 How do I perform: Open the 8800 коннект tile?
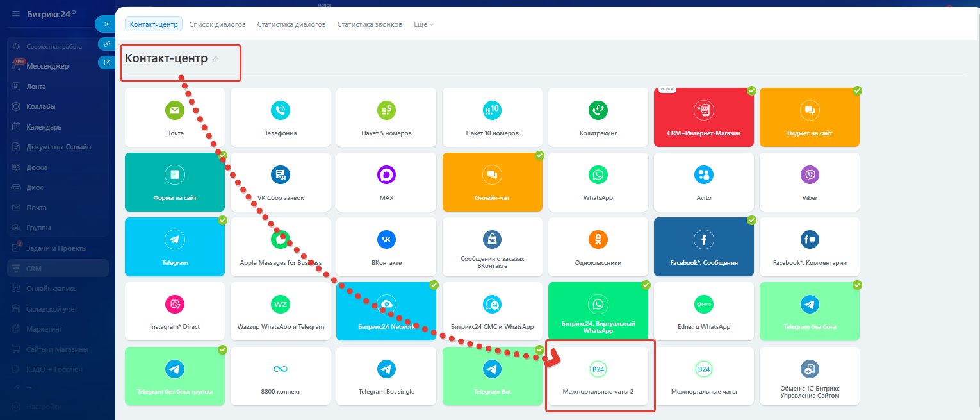tap(281, 376)
